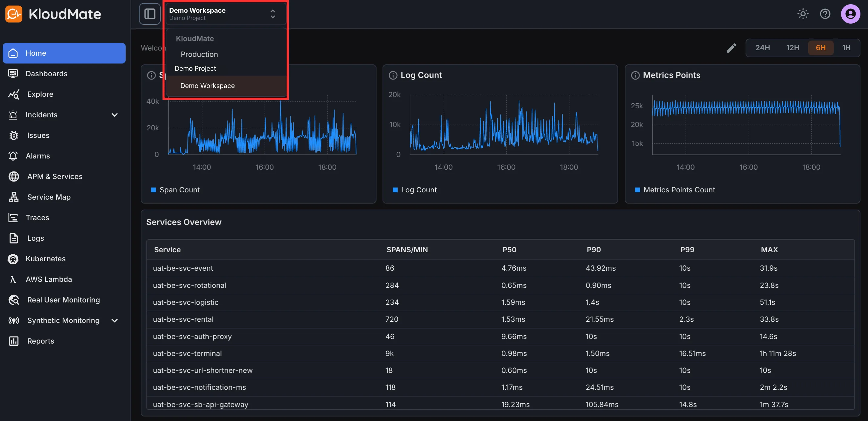Click the Traces icon in sidebar

pos(13,217)
